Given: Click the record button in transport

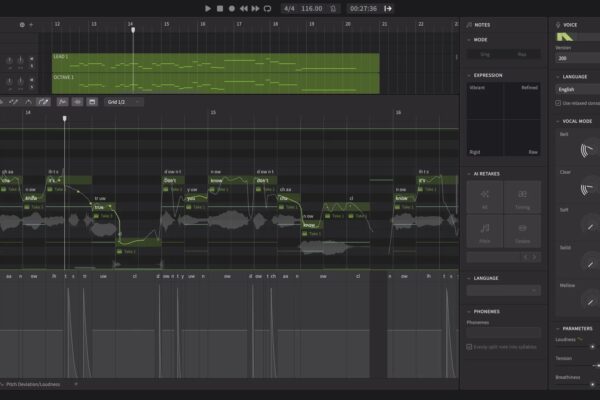Looking at the screenshot, I should [232, 8].
